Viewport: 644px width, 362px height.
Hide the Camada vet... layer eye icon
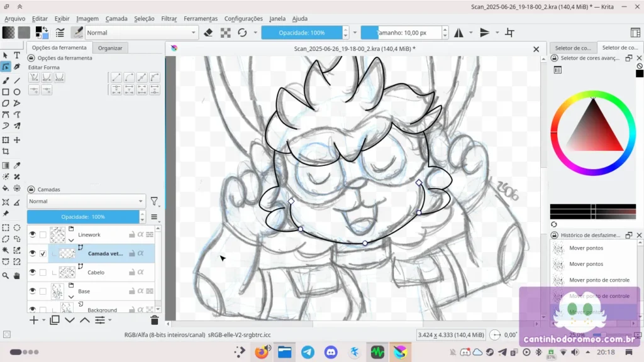point(33,254)
